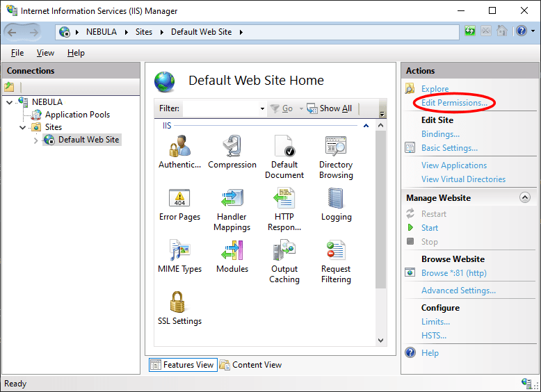Click View Virtual Directories link
Viewport: 541px width, 392px height.
[x=463, y=179]
